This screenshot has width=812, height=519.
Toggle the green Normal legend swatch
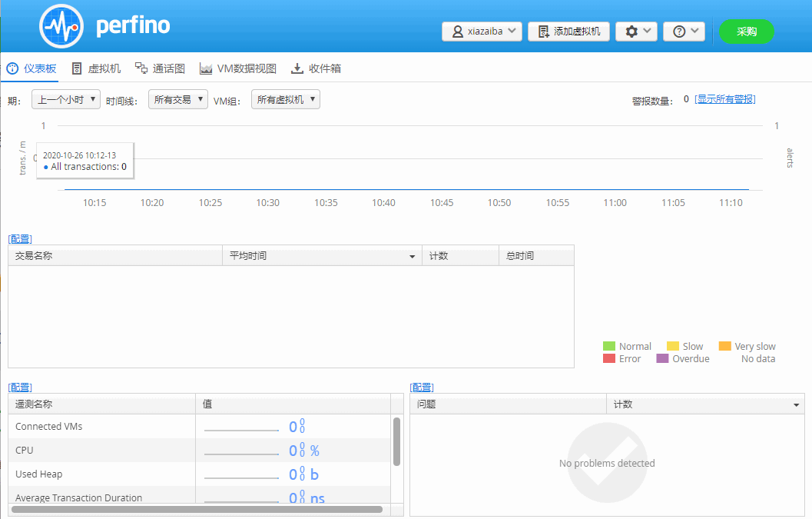click(609, 346)
